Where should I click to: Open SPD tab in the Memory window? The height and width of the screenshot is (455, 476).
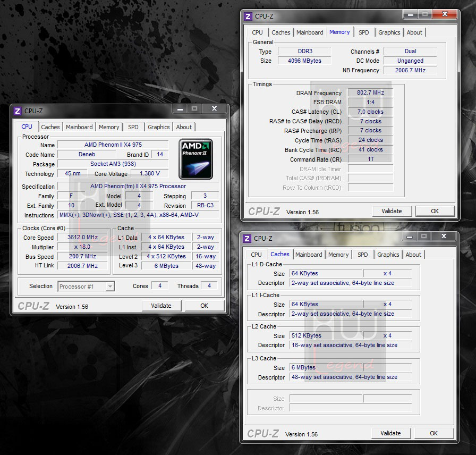click(x=364, y=32)
